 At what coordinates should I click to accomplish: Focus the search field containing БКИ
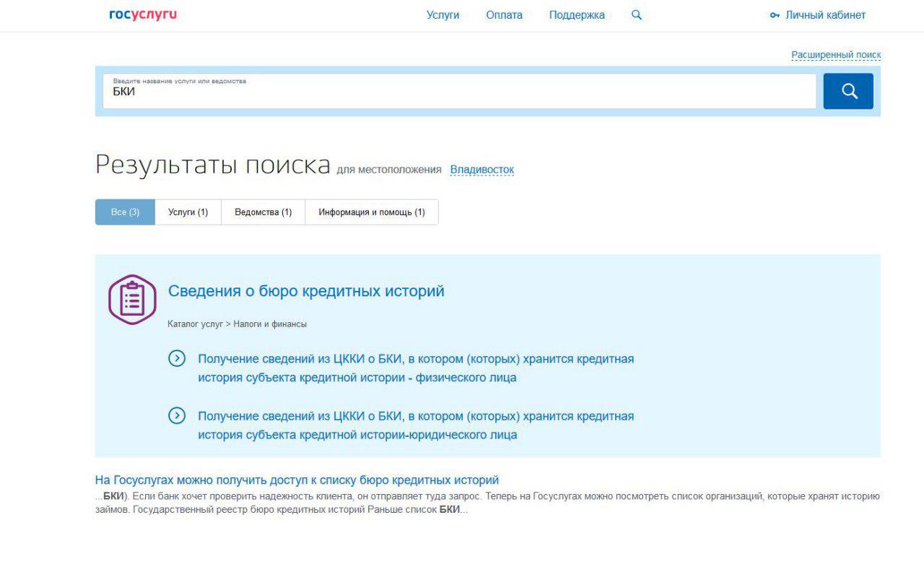click(x=460, y=91)
